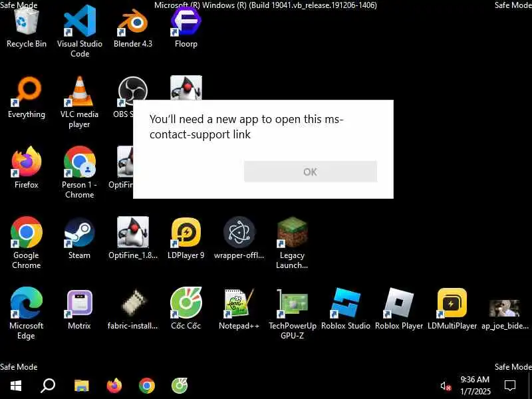Launch Firefox from the taskbar
Viewport: 532px width, 399px height.
pyautogui.click(x=114, y=386)
